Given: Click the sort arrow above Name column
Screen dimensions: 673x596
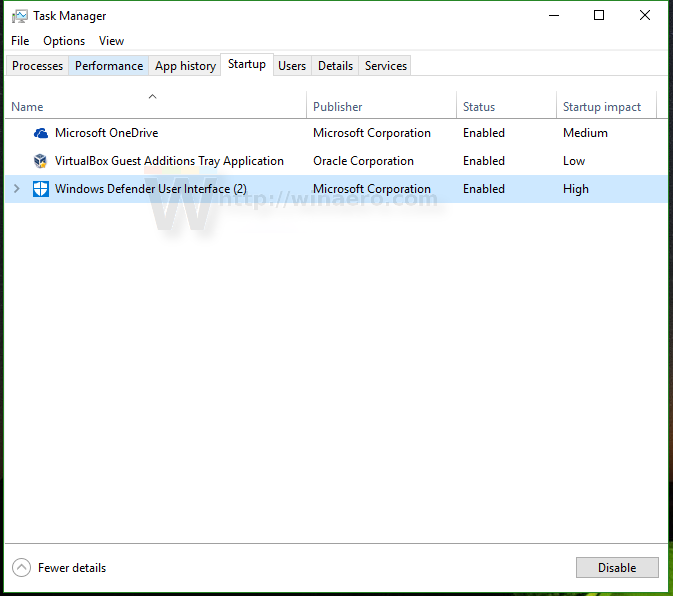Looking at the screenshot, I should coord(152,97).
